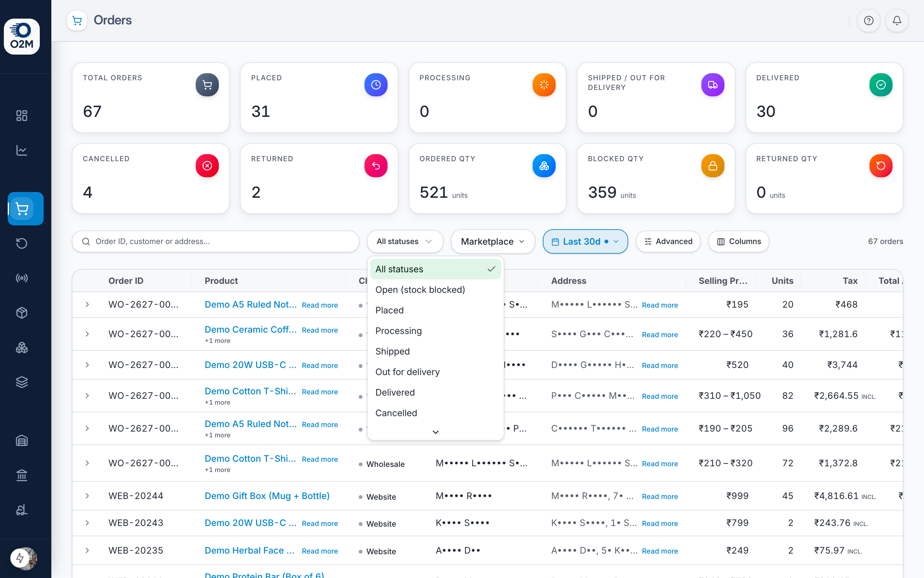The width and height of the screenshot is (924, 578).
Task: Open the help question-mark icon
Action: click(x=868, y=20)
